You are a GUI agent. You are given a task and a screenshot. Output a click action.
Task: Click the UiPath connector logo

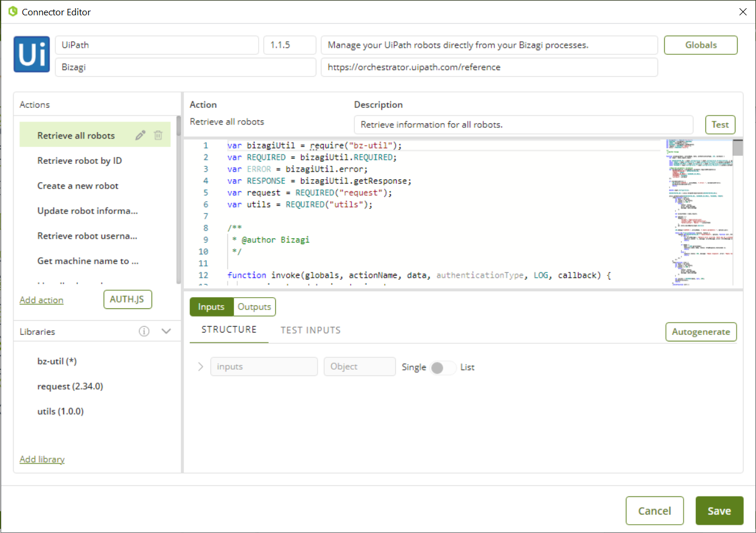tap(31, 54)
